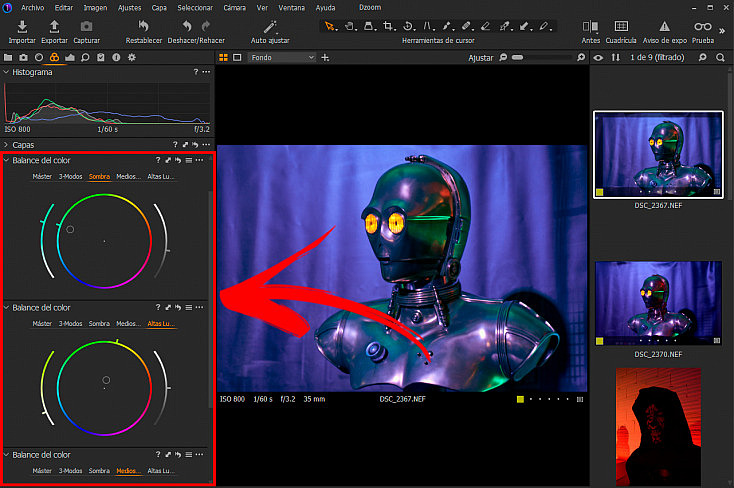Screen dimensions: 734x488
Task: Open Capas panel three-dots menu
Action: (x=206, y=145)
